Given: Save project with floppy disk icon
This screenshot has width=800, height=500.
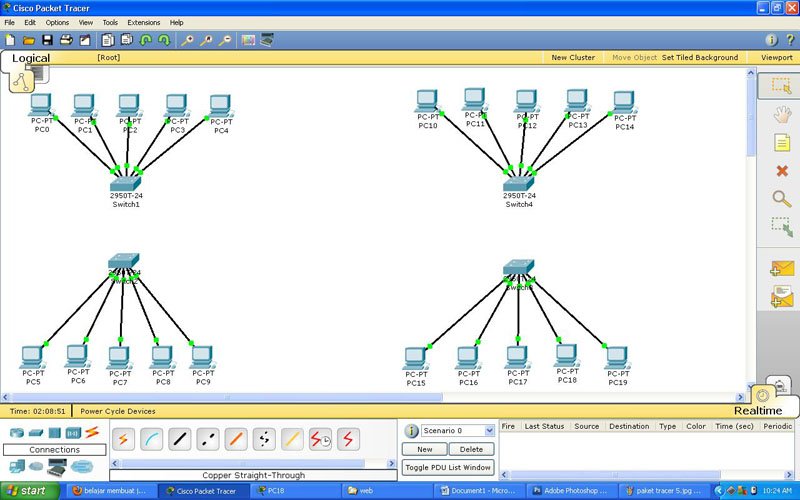Looking at the screenshot, I should tap(47, 40).
